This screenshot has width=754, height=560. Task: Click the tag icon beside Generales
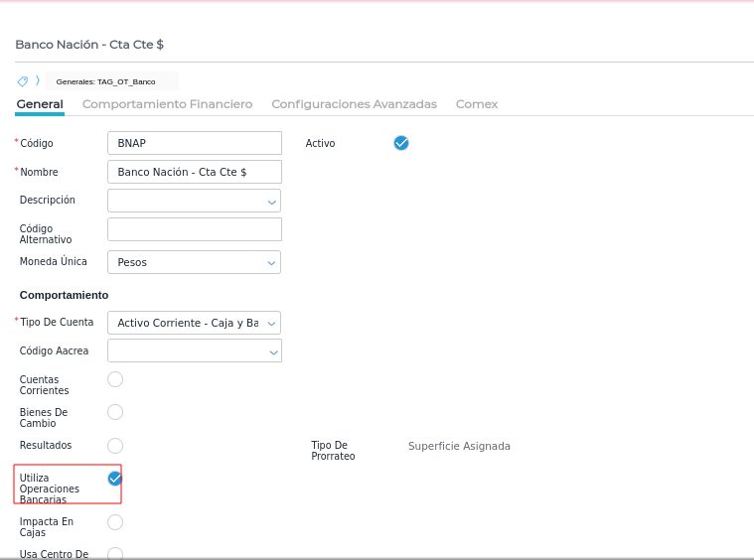point(22,81)
